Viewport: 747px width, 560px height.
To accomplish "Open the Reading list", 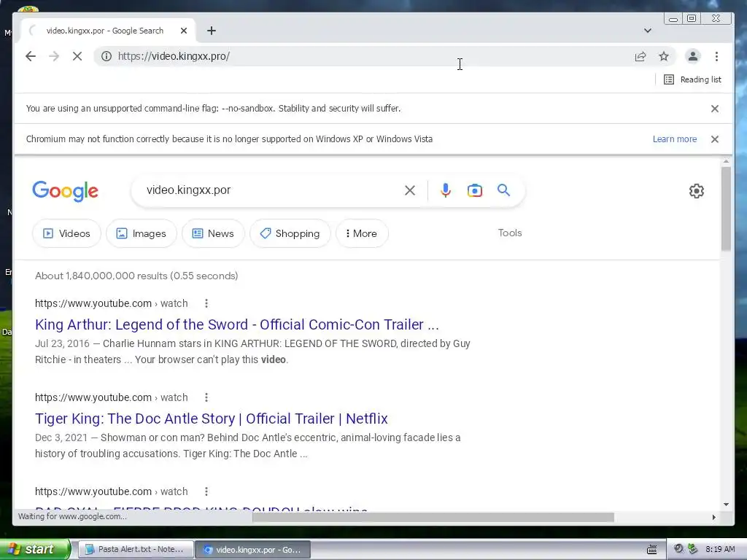I will click(x=692, y=79).
